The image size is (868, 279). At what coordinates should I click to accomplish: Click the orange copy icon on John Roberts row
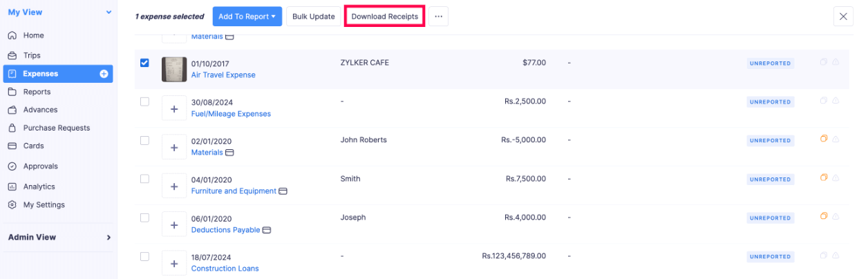coord(824,139)
